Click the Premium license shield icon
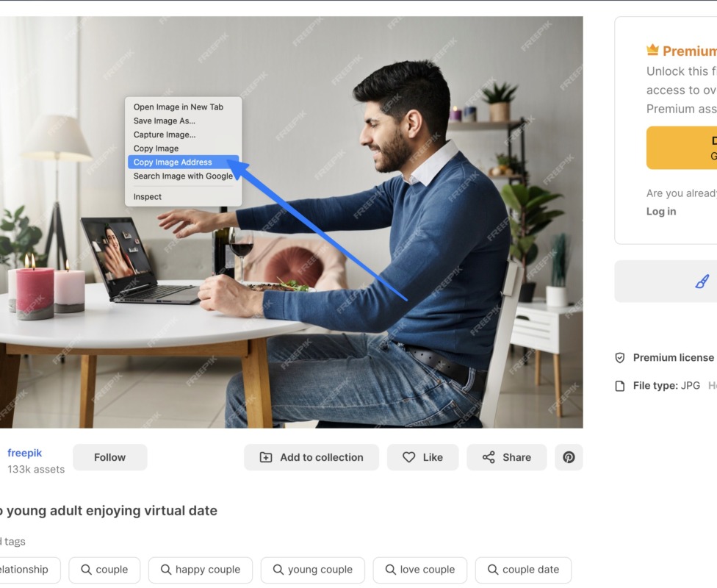717x588 pixels. pyautogui.click(x=619, y=358)
